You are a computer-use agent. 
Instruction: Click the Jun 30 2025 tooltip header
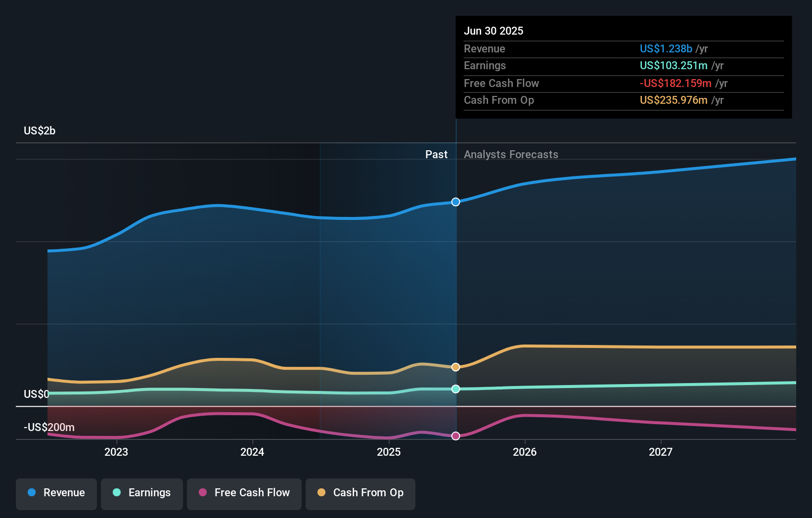(x=494, y=31)
